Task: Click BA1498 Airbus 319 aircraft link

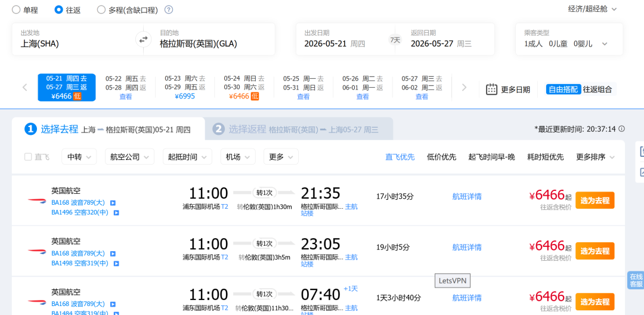Action: click(80, 264)
